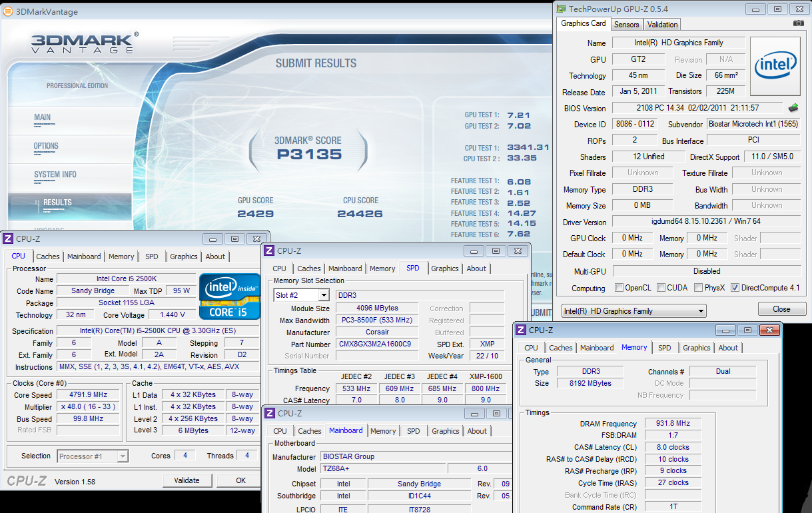Switch to the Validation tab in GPU-Z
812x513 pixels.
click(662, 25)
